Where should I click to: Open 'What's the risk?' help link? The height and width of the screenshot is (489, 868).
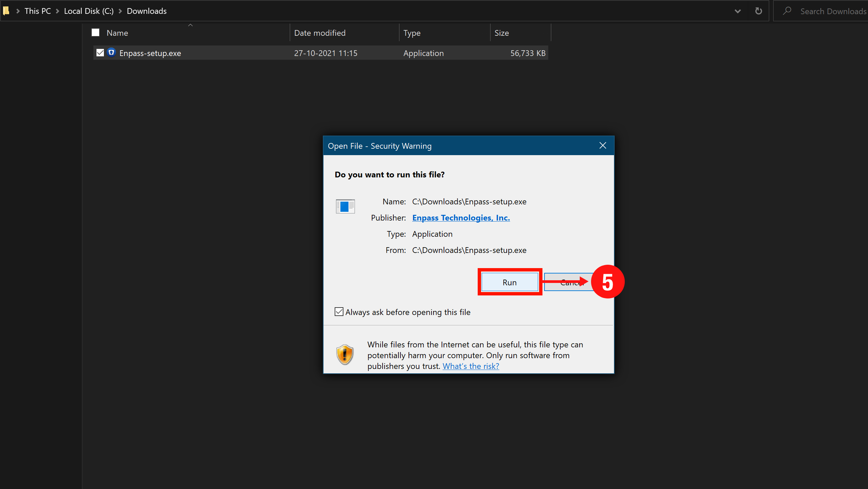[470, 366]
